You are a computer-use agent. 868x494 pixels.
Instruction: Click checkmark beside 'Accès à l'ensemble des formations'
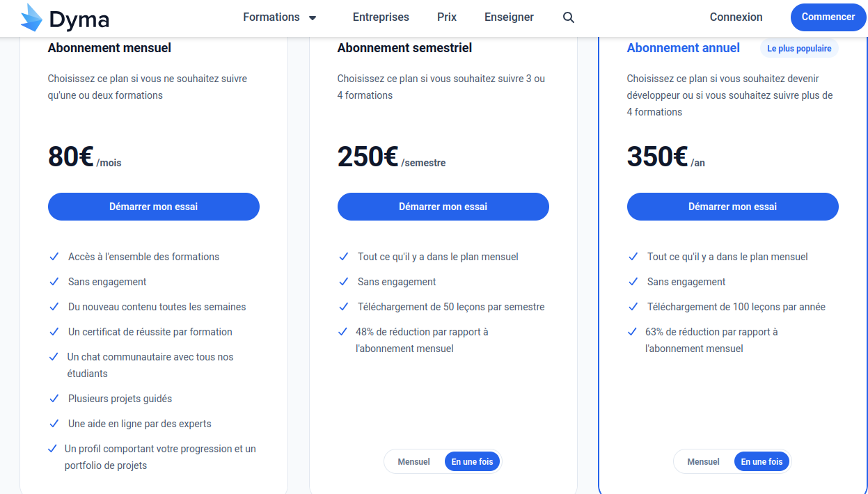(x=54, y=257)
